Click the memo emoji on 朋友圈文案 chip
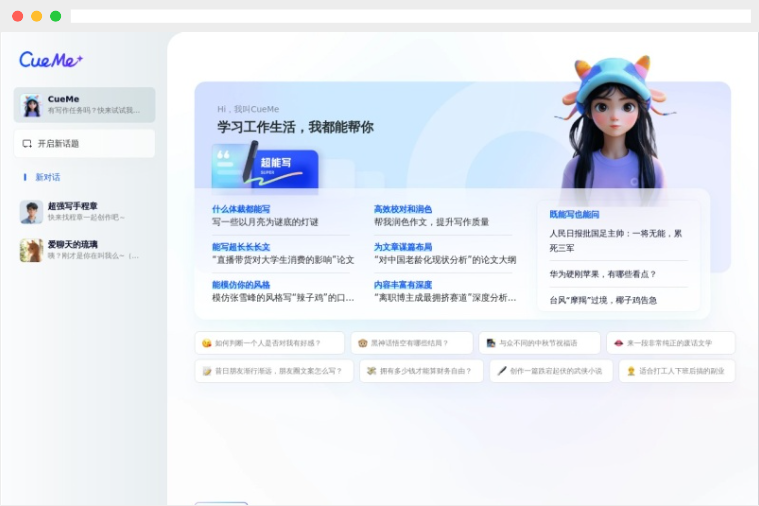This screenshot has width=759, height=506. point(207,371)
